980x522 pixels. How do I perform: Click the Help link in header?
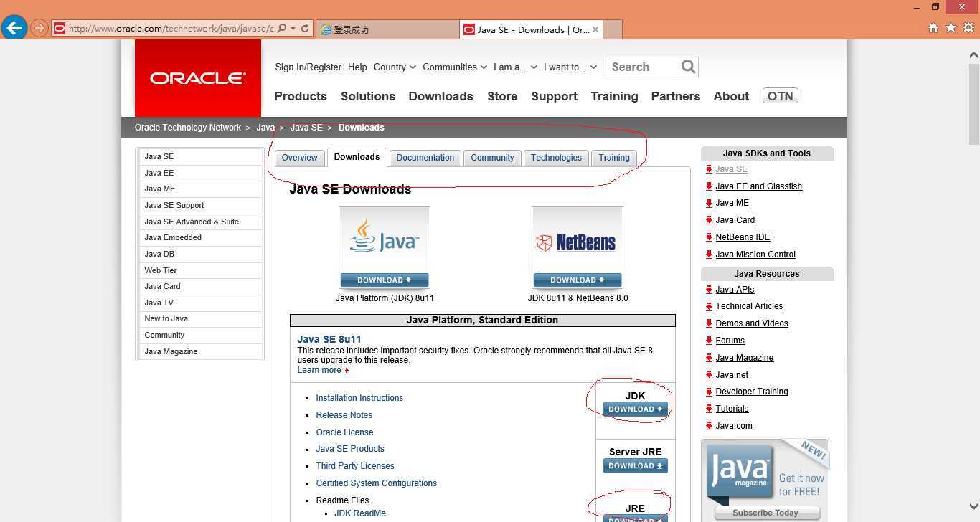[x=357, y=67]
